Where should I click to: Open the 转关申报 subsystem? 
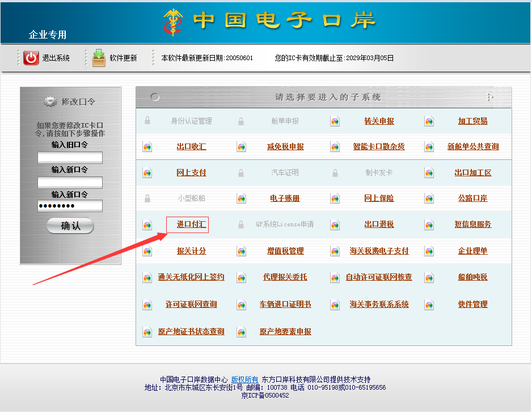coord(379,121)
